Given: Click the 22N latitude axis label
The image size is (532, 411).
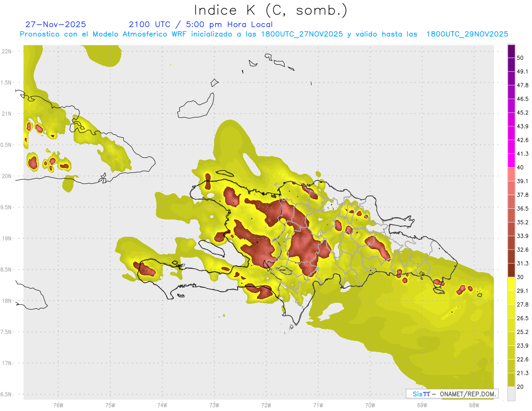Looking at the screenshot, I should [x=7, y=51].
